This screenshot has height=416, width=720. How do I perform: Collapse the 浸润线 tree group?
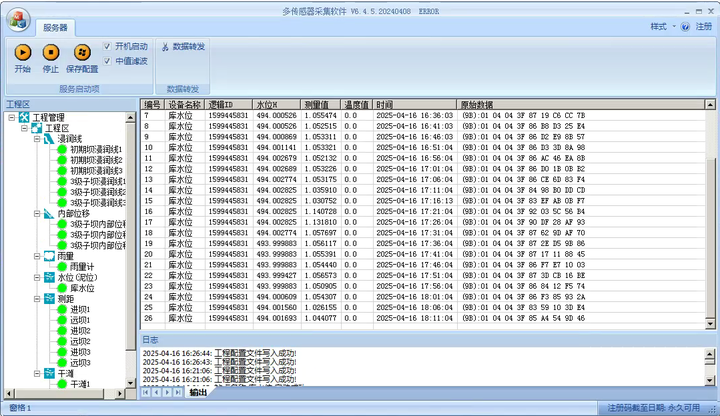[37, 139]
